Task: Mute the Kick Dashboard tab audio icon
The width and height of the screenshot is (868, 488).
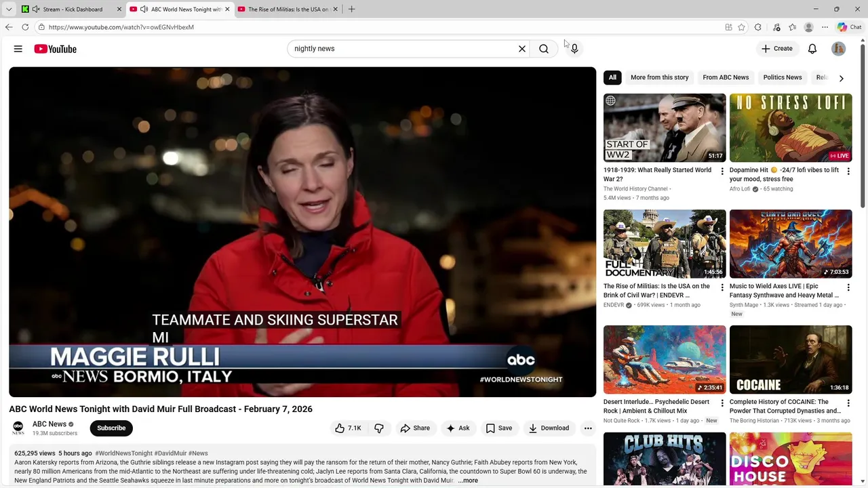Action: click(x=36, y=9)
